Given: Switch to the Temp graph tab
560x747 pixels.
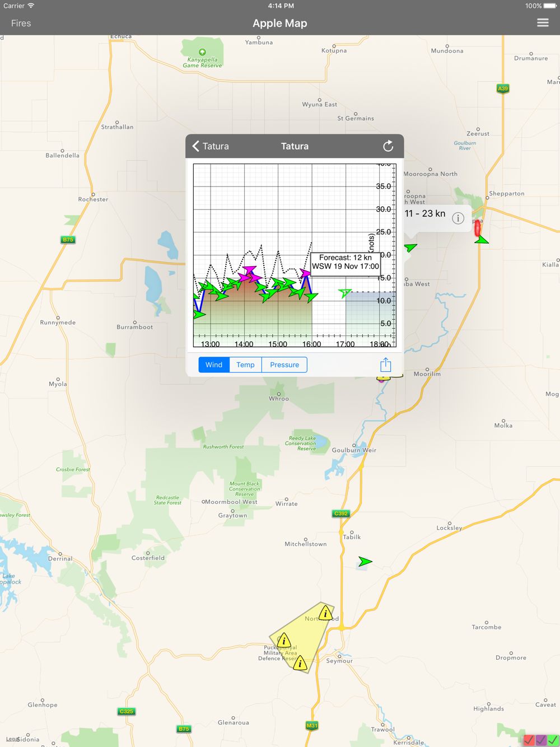Looking at the screenshot, I should (245, 365).
